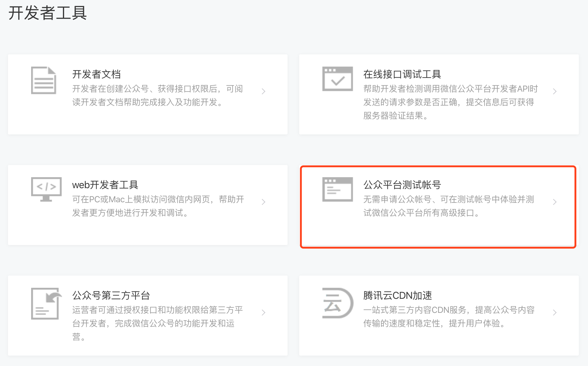Open the 腾讯云CDN加速 title link
Viewport: 588px width, 366px height.
click(x=397, y=295)
